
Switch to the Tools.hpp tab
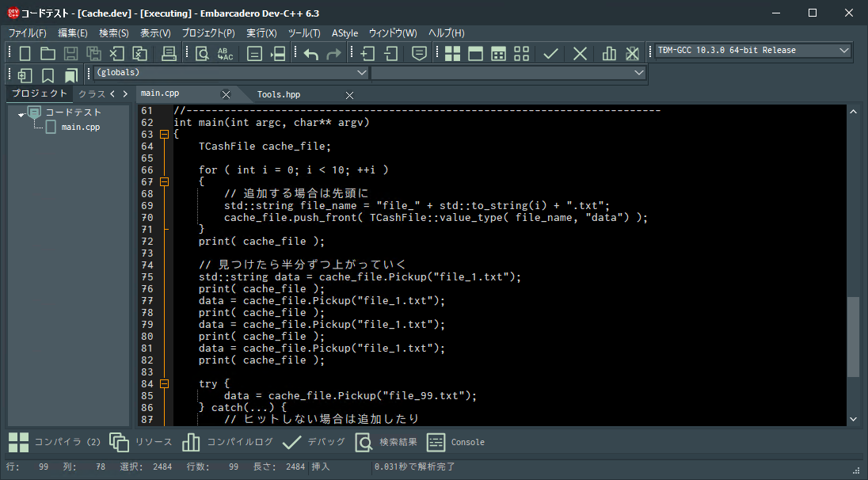(x=278, y=94)
